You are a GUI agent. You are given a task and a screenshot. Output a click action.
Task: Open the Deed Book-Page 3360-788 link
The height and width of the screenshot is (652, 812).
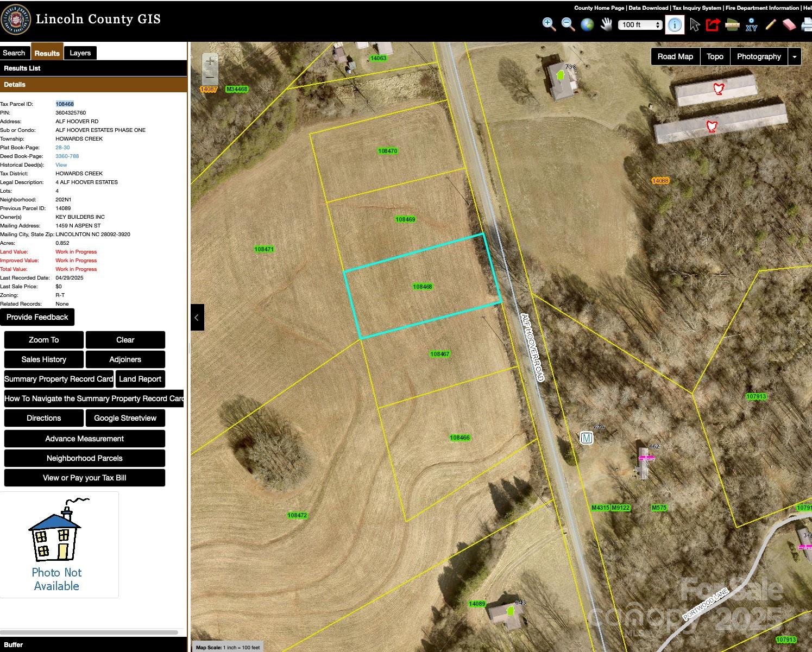67,156
